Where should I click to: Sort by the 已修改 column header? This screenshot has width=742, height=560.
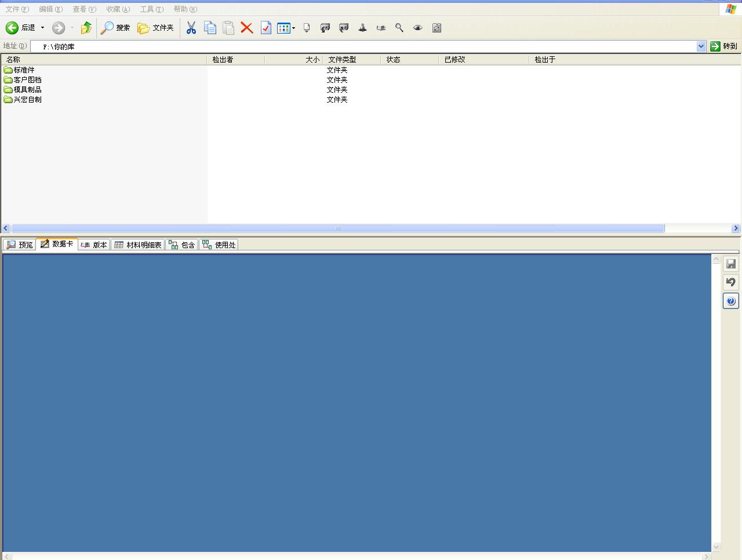click(483, 59)
